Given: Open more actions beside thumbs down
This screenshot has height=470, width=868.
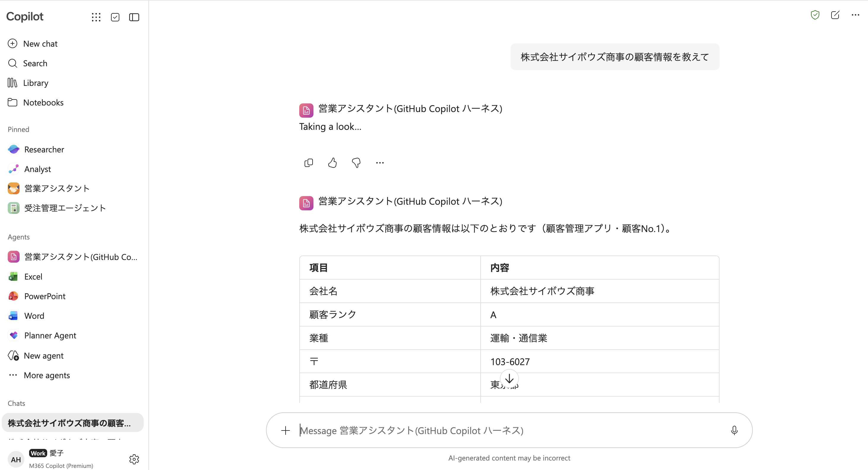Looking at the screenshot, I should tap(380, 163).
